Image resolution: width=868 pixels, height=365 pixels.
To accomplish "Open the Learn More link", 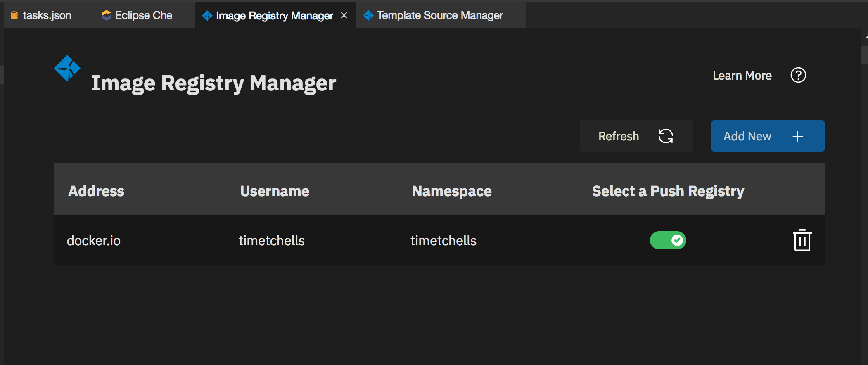I will pos(742,76).
